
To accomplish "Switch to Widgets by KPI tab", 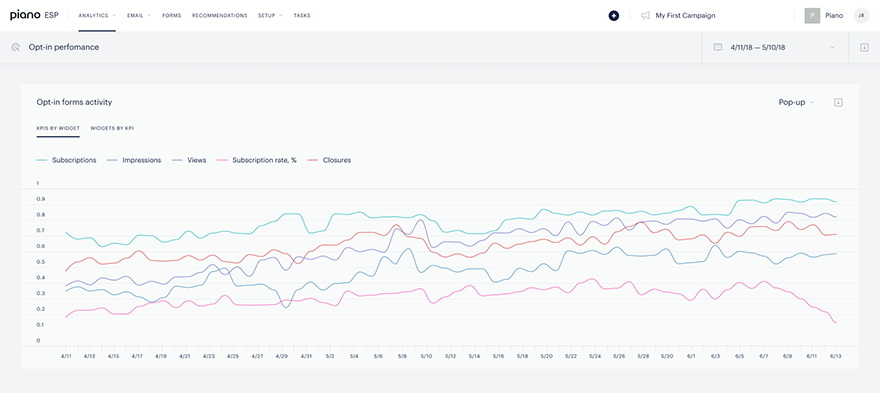I will click(x=112, y=129).
